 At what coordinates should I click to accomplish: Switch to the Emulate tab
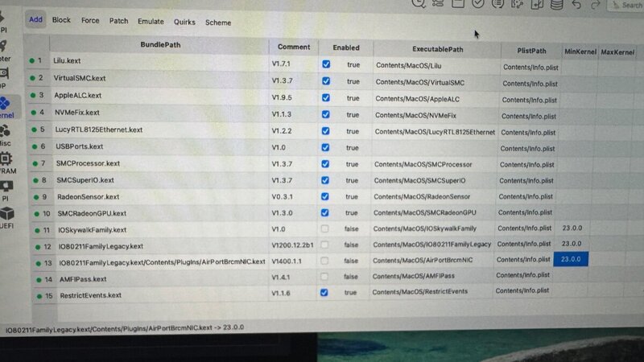[151, 22]
